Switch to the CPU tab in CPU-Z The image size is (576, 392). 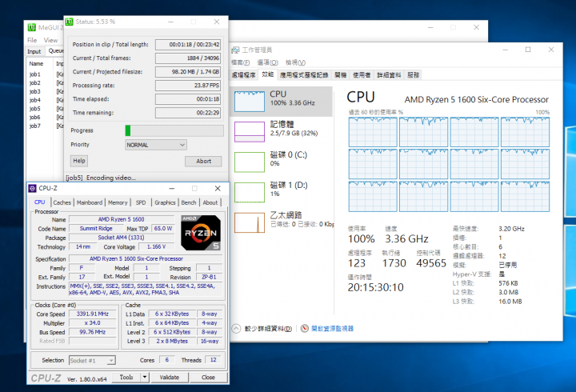point(40,202)
